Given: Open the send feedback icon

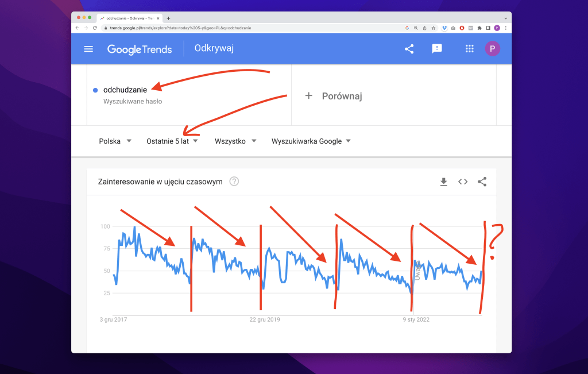Looking at the screenshot, I should 437,49.
